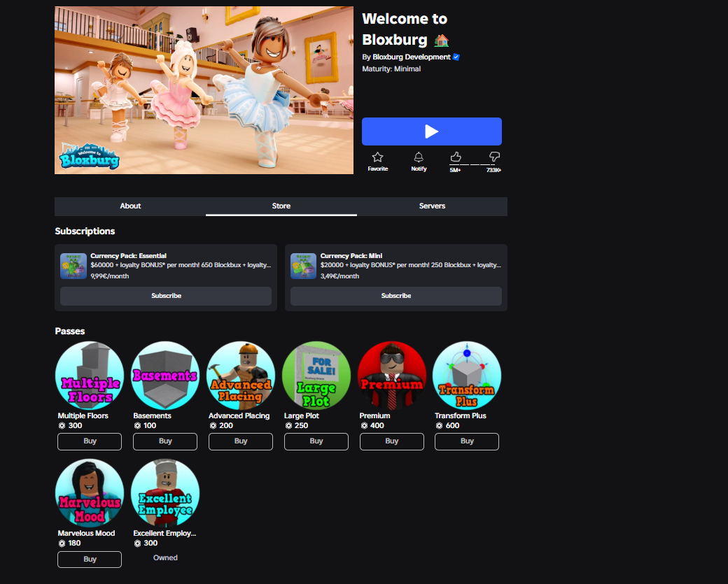Click the 5M+ likes count
This screenshot has height=584, width=728.
click(x=455, y=170)
